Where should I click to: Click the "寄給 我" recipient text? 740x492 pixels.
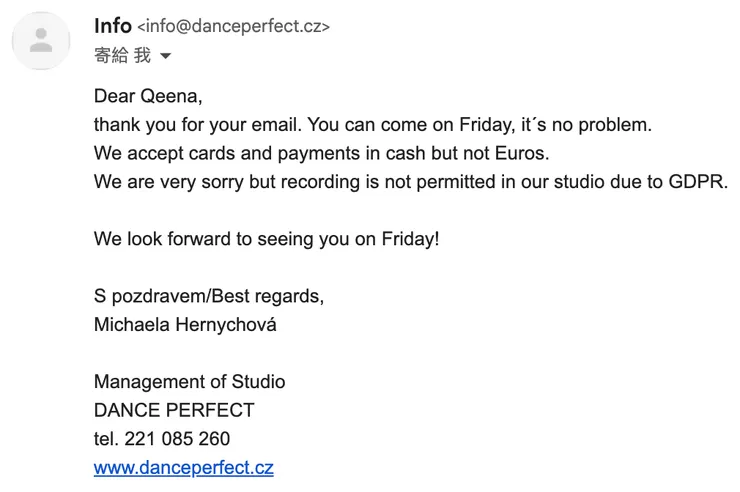(x=122, y=56)
